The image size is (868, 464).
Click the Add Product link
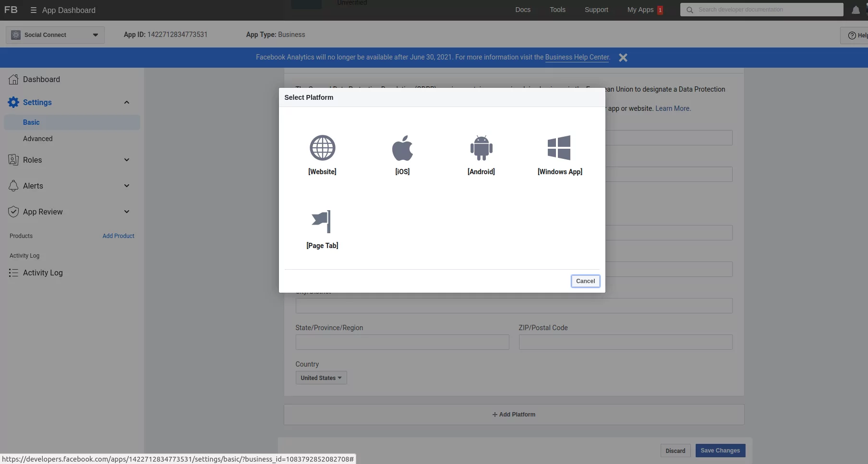point(118,236)
